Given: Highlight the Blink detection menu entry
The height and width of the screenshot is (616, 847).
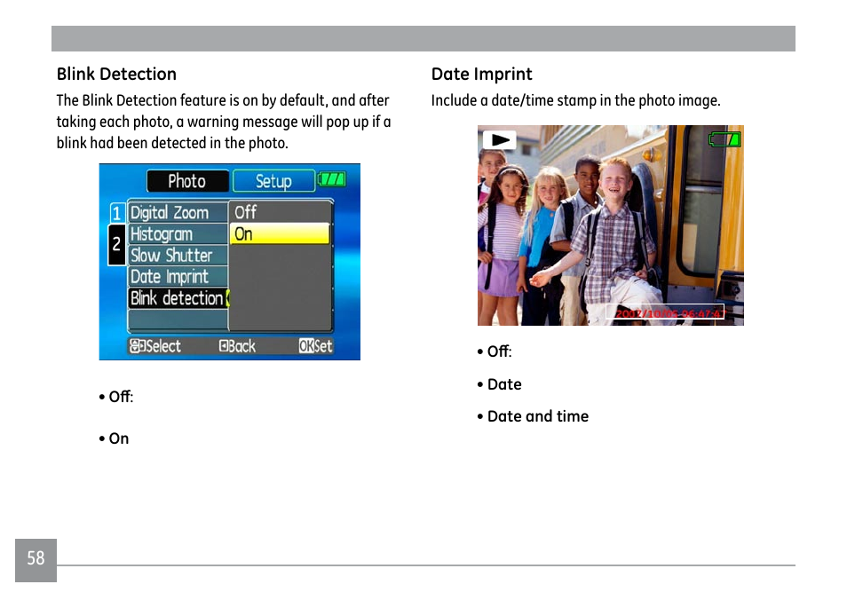Looking at the screenshot, I should (178, 298).
